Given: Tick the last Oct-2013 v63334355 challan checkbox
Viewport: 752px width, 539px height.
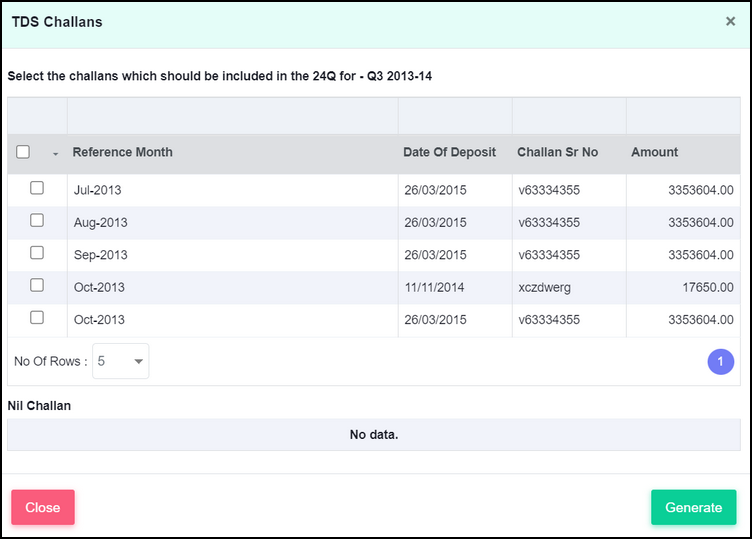Looking at the screenshot, I should (37, 317).
